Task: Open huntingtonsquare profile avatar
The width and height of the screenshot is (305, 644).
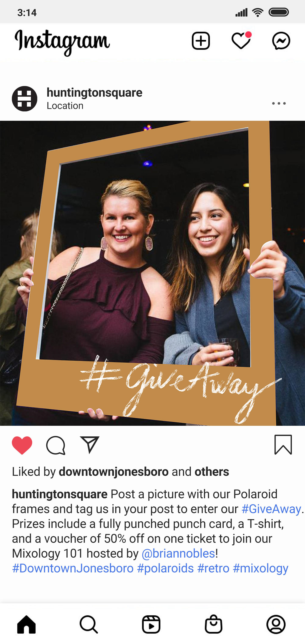Action: (25, 99)
